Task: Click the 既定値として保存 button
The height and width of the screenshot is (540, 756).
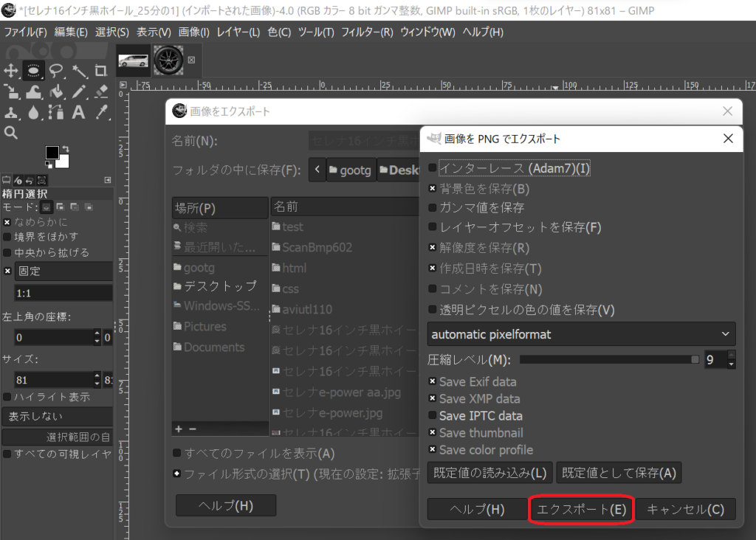Action: pyautogui.click(x=619, y=473)
